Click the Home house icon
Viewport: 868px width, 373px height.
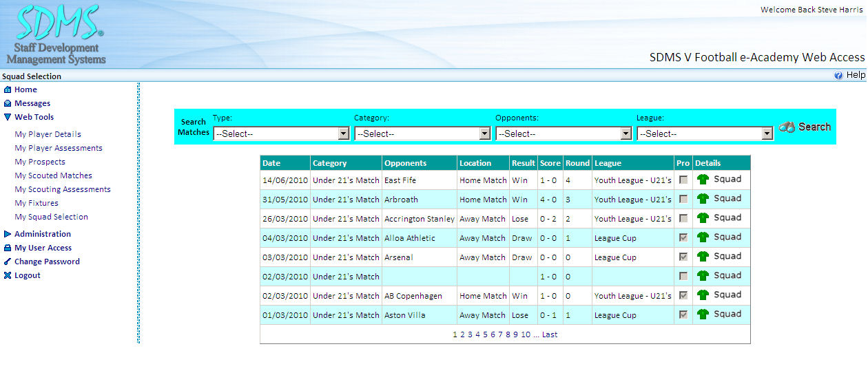8,89
